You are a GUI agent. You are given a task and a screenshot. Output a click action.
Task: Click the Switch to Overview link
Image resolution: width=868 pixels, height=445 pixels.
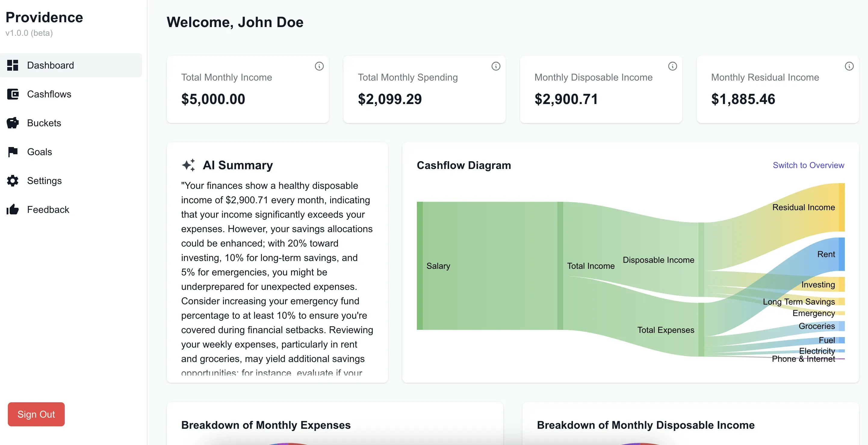808,165
